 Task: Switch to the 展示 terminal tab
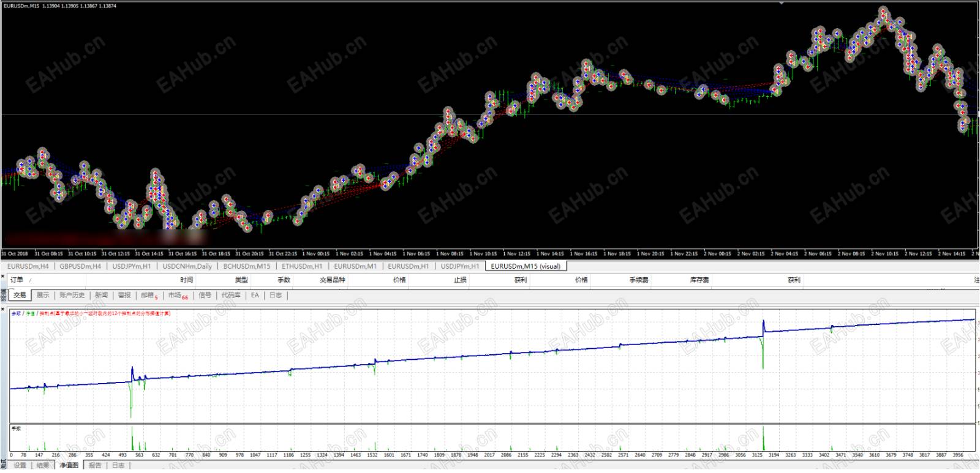pos(42,295)
